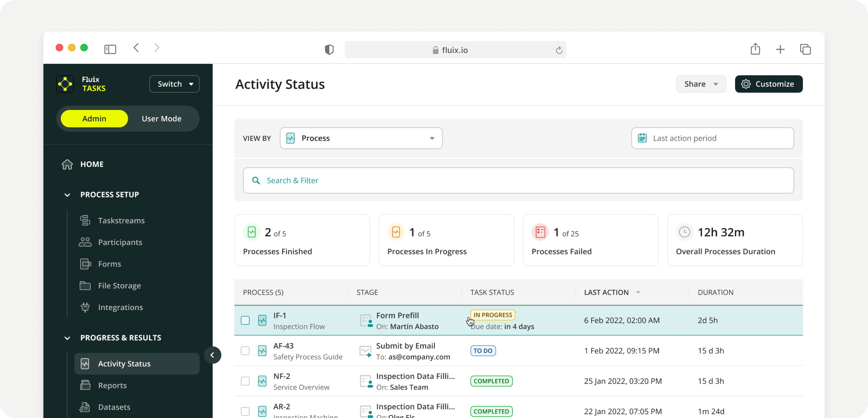Switch to User Mode

click(161, 119)
